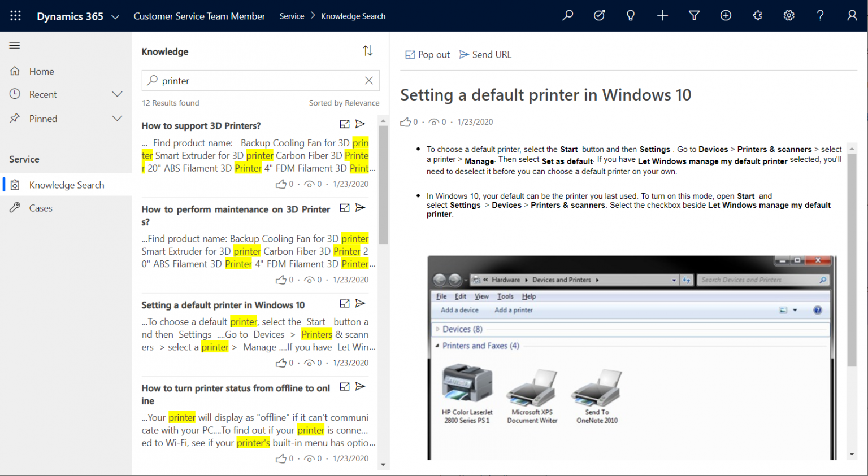Viewport: 868px width, 476px height.
Task: Pop out the 3D Printer maintenance article
Action: (x=345, y=208)
